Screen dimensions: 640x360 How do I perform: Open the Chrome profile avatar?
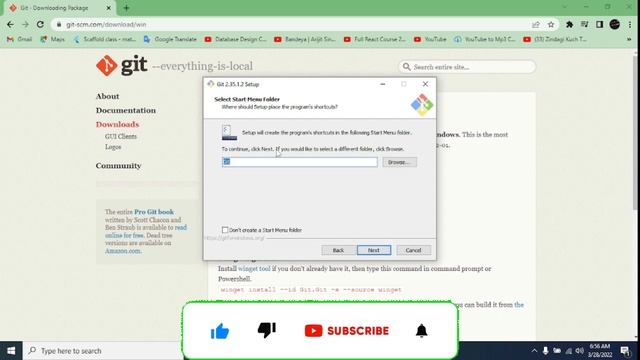(615, 24)
